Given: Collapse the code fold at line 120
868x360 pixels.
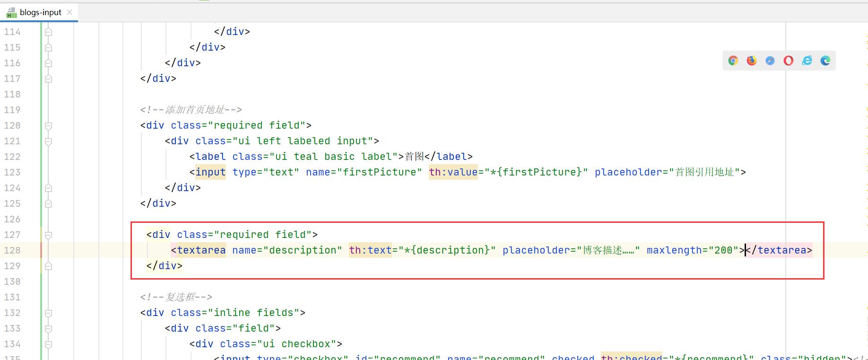Looking at the screenshot, I should click(48, 126).
